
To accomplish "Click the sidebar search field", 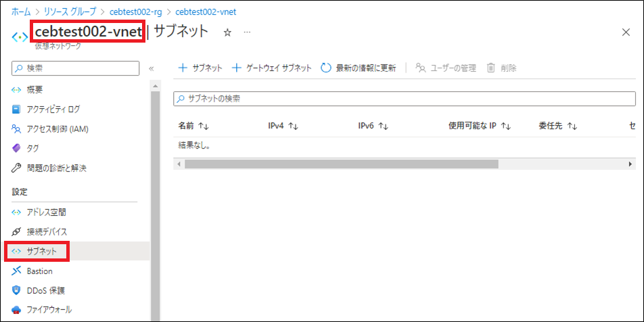I will 76,68.
